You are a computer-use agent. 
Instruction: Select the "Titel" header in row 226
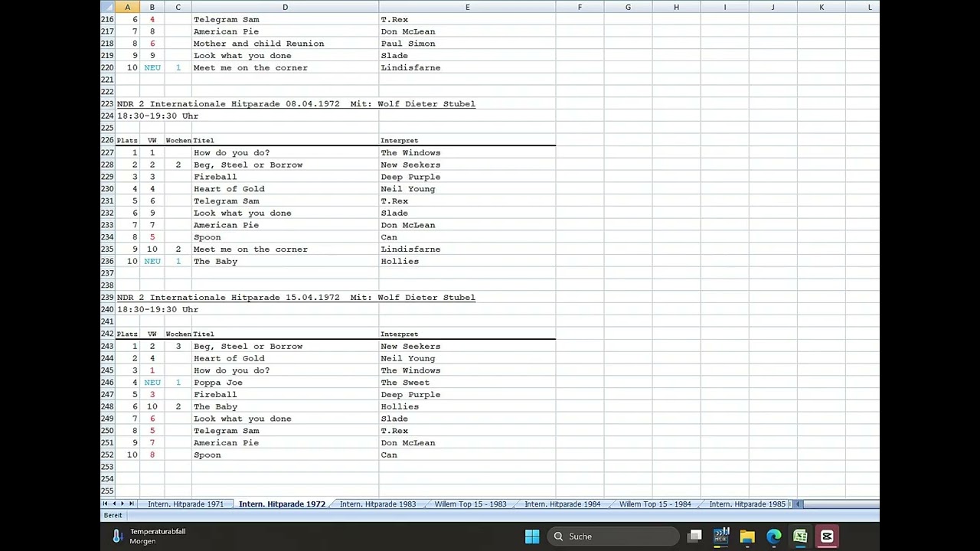point(204,141)
